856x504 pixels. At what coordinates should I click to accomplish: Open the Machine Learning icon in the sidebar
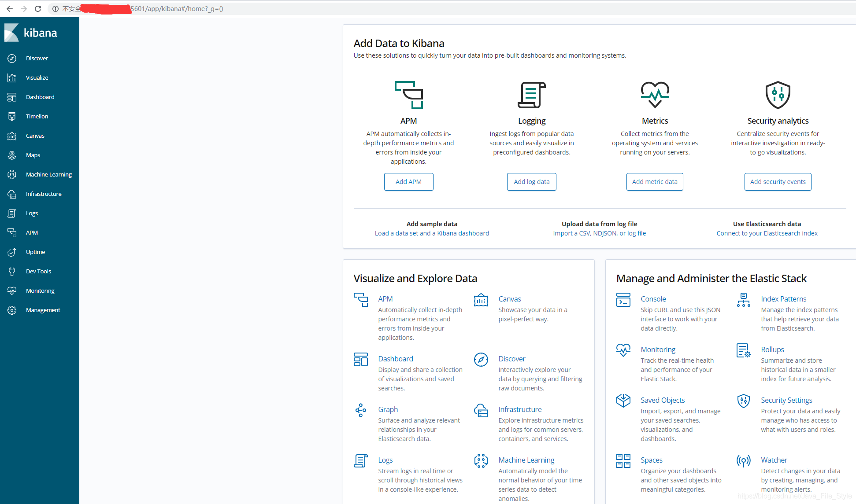pyautogui.click(x=12, y=175)
